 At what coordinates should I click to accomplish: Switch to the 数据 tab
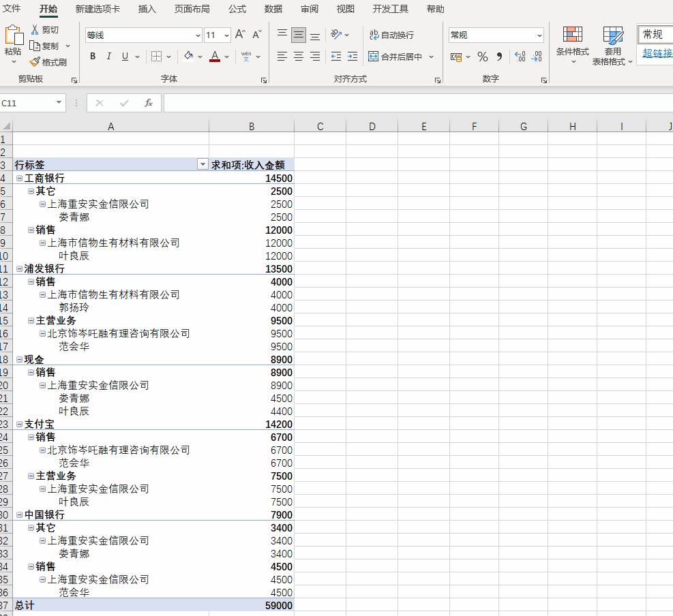pos(273,9)
